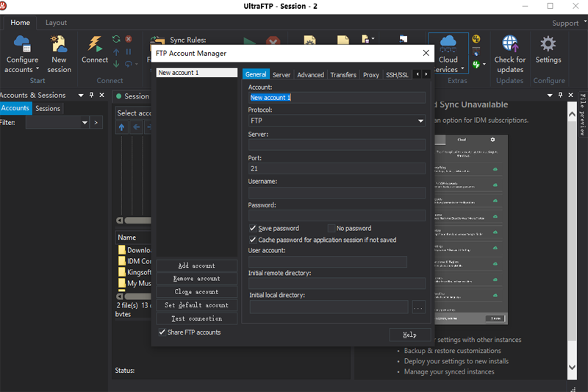
Task: Expand the Protocol dropdown
Action: pos(420,121)
